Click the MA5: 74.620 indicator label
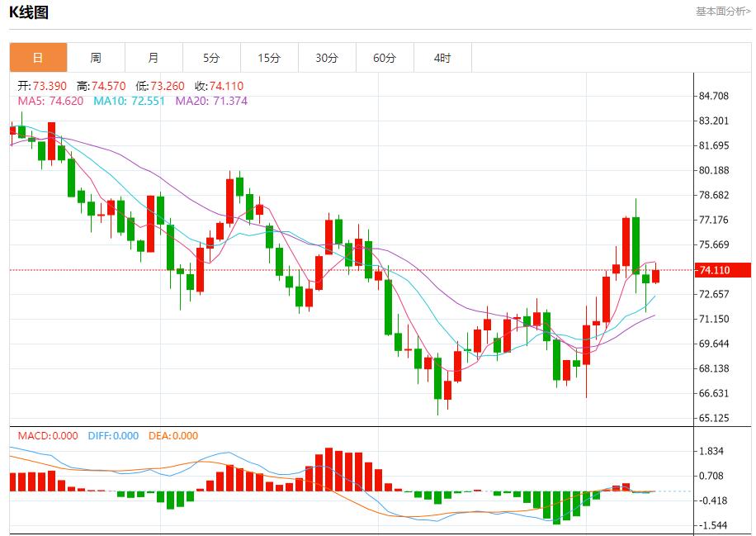Viewport: 756px width, 536px height. 50,101
